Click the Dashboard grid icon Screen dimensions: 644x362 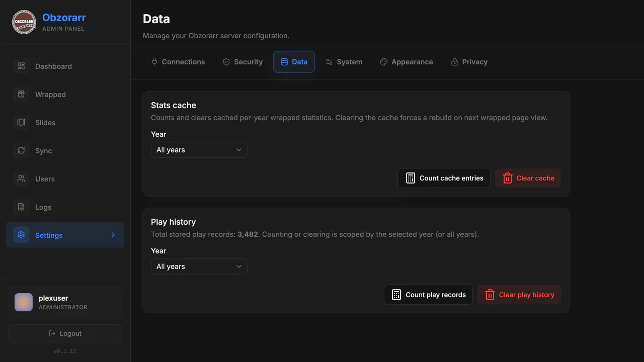(x=21, y=66)
